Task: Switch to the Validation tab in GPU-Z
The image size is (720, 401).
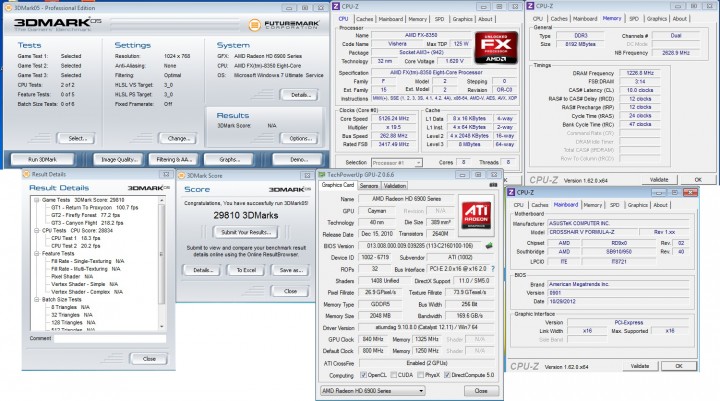Action: click(x=394, y=186)
